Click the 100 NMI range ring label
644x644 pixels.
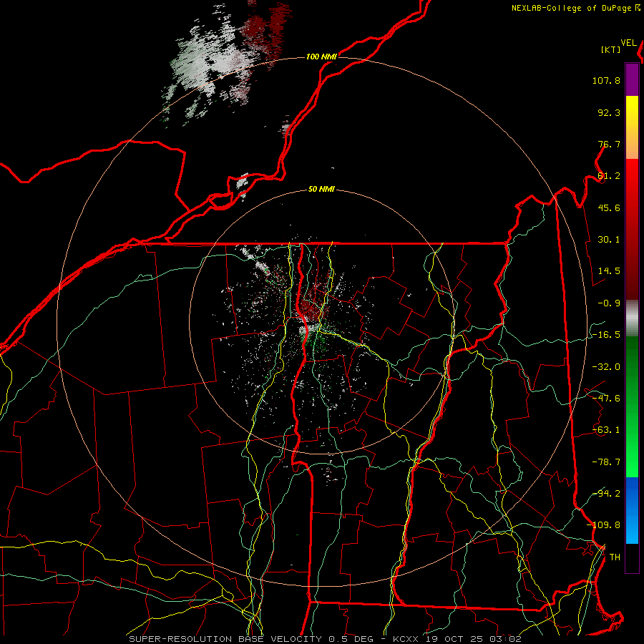(321, 57)
